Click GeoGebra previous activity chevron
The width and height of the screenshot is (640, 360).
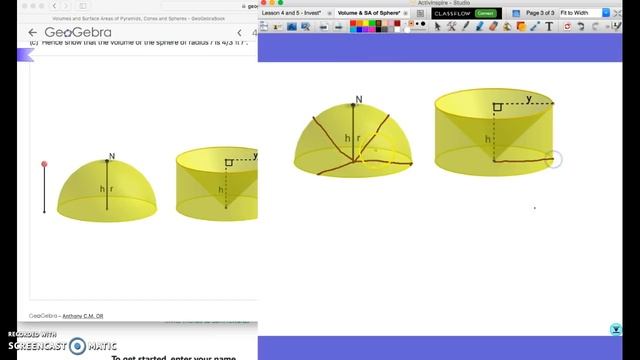point(239,33)
